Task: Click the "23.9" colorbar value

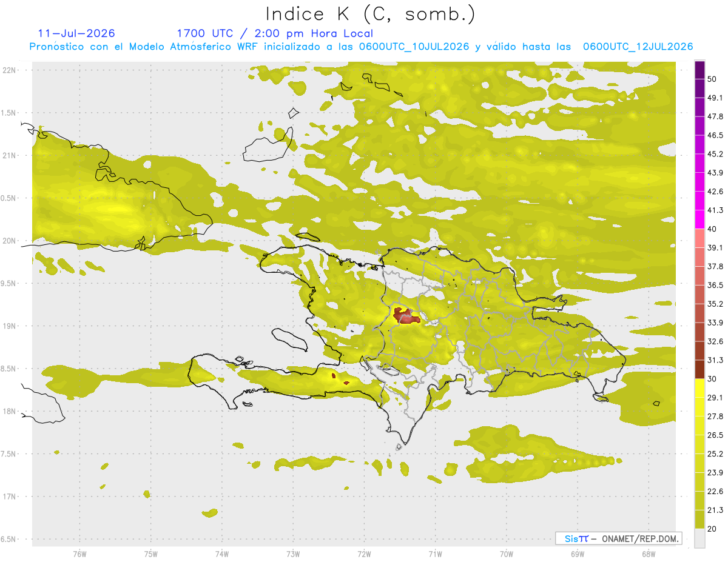Action: pyautogui.click(x=715, y=472)
